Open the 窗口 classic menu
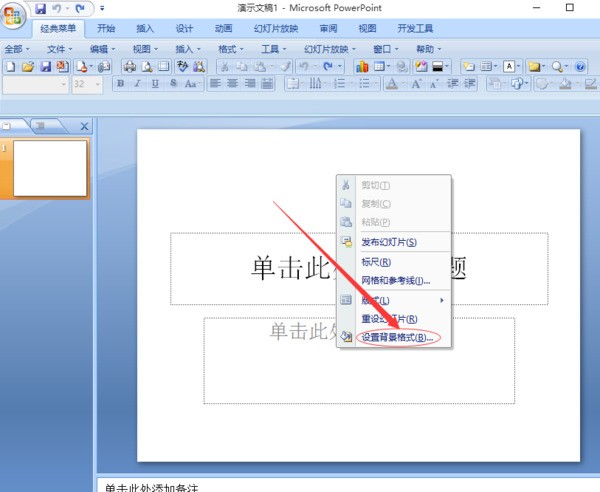Image resolution: width=600 pixels, height=492 pixels. [386, 49]
